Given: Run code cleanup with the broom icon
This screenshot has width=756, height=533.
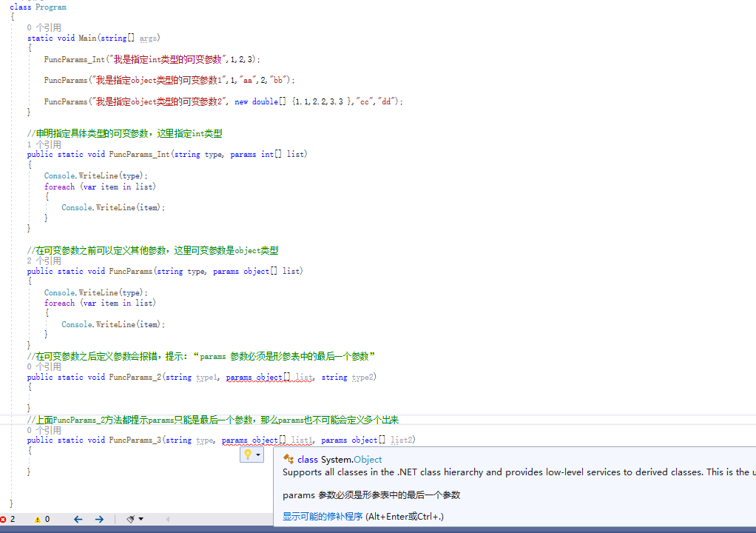Looking at the screenshot, I should point(131,519).
